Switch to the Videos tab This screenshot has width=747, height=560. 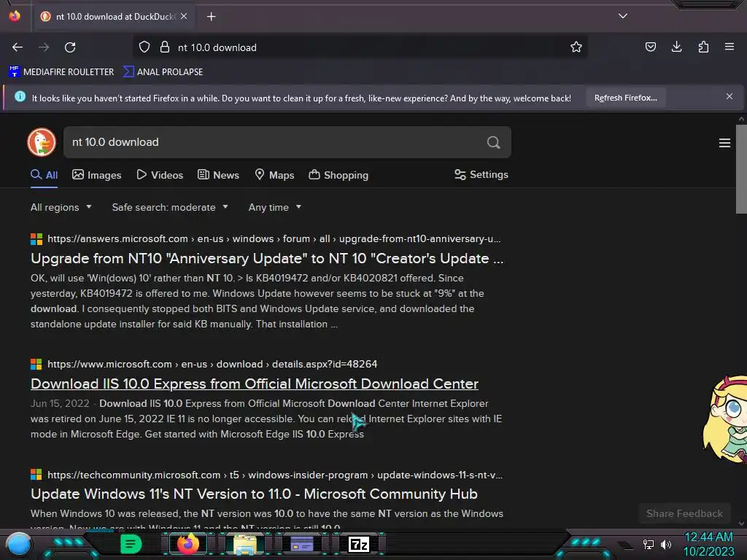160,175
